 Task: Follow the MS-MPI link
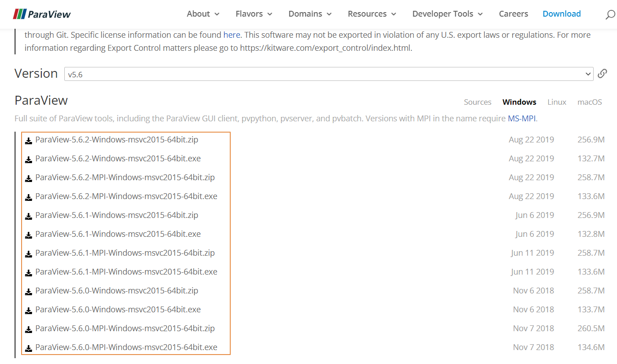click(x=522, y=119)
